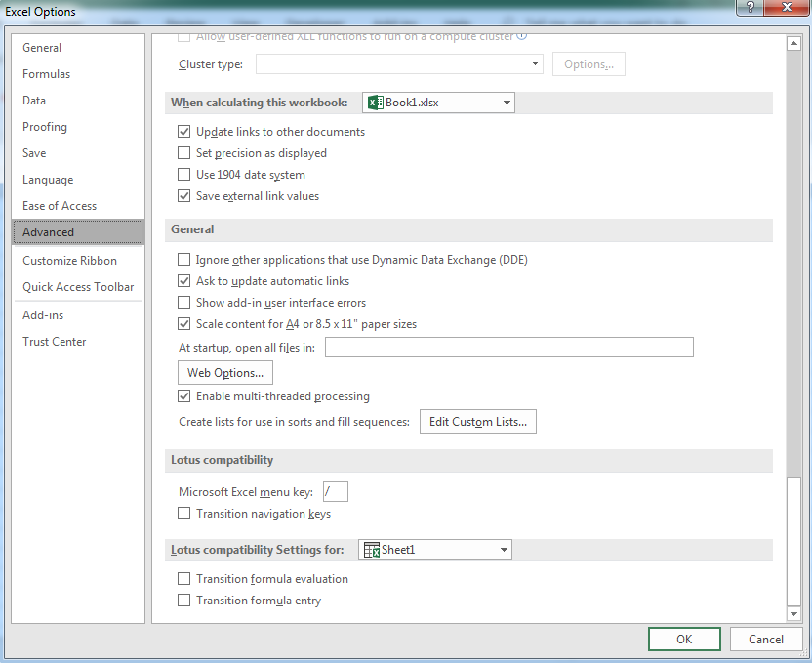812x663 pixels.
Task: Click the Web Options button
Action: (225, 373)
